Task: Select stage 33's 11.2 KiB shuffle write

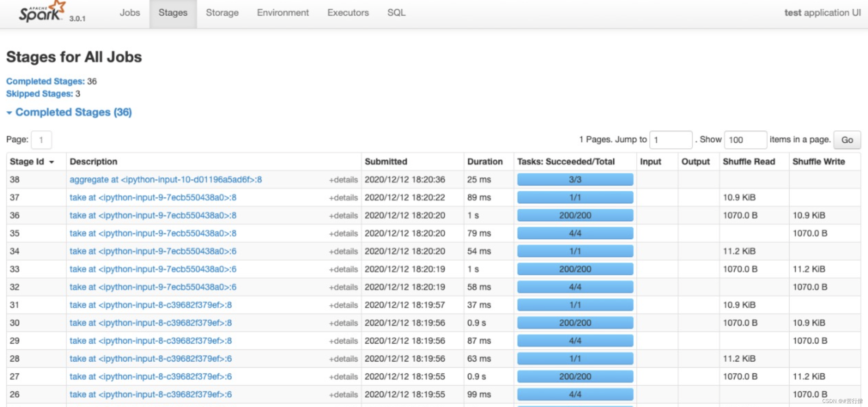Action: pos(809,269)
